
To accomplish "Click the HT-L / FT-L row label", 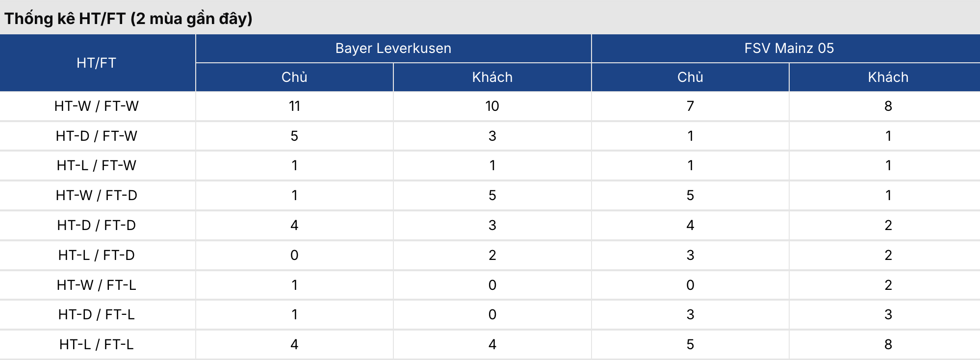I will point(97,344).
